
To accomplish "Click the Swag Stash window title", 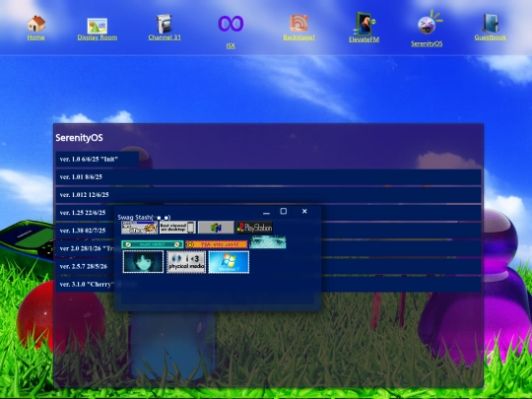I will (144, 217).
